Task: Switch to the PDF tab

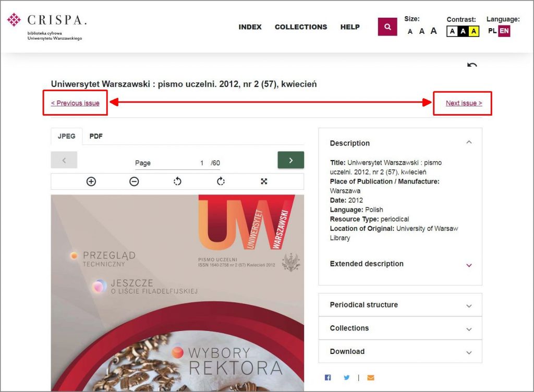Action: click(96, 136)
